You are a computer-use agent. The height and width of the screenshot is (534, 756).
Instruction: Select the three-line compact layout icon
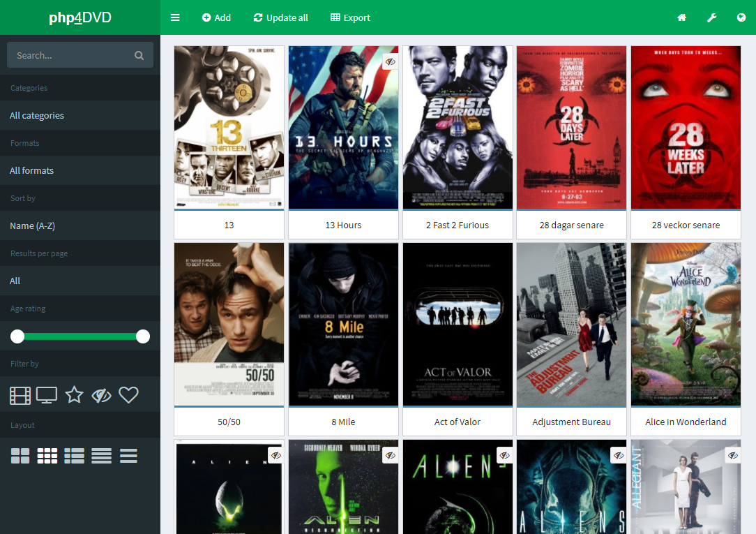click(129, 456)
